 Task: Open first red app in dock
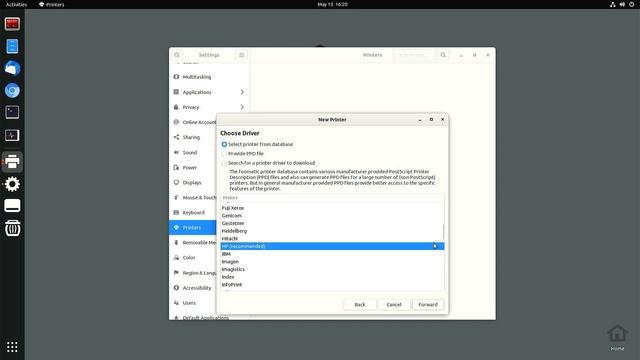click(12, 24)
